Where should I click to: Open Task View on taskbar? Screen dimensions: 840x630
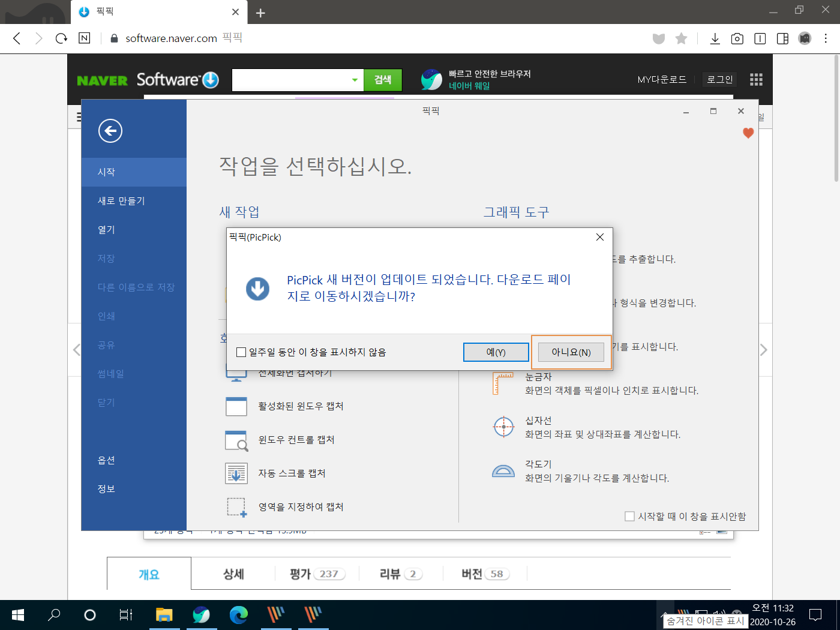[x=126, y=615]
